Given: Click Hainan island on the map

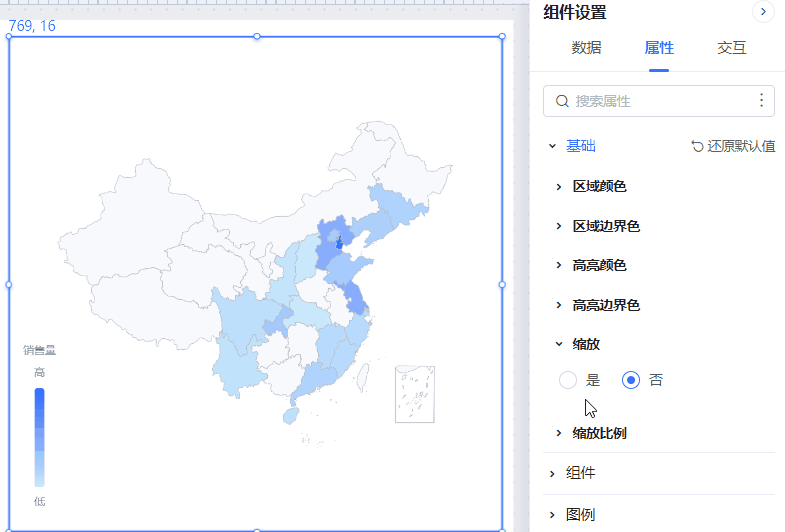Looking at the screenshot, I should (291, 416).
